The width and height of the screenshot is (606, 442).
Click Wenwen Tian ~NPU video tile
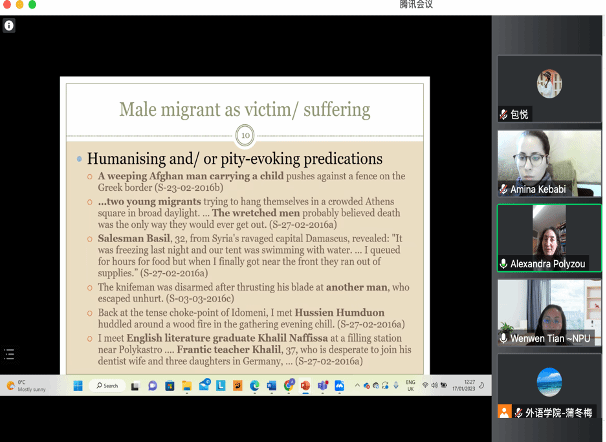point(549,312)
